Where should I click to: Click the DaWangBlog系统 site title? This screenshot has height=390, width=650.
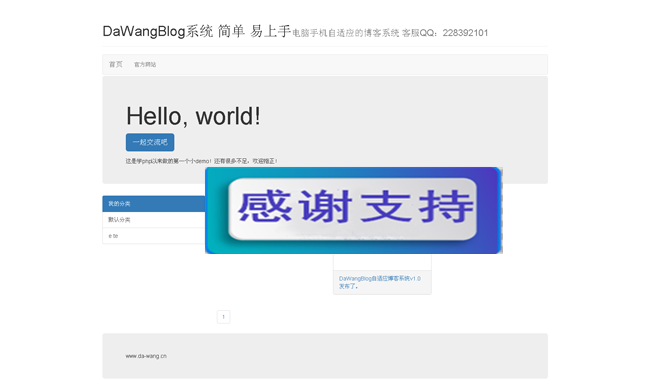click(x=158, y=31)
